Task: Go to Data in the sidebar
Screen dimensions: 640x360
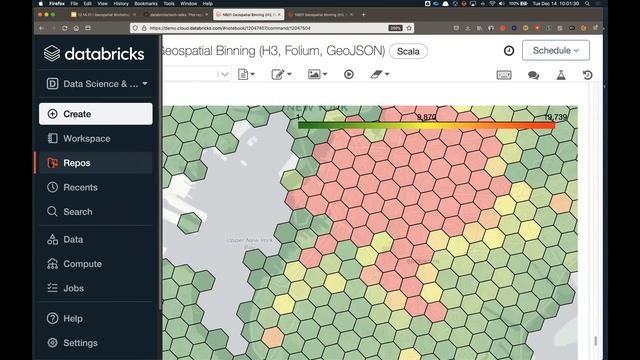Action: [x=96, y=239]
